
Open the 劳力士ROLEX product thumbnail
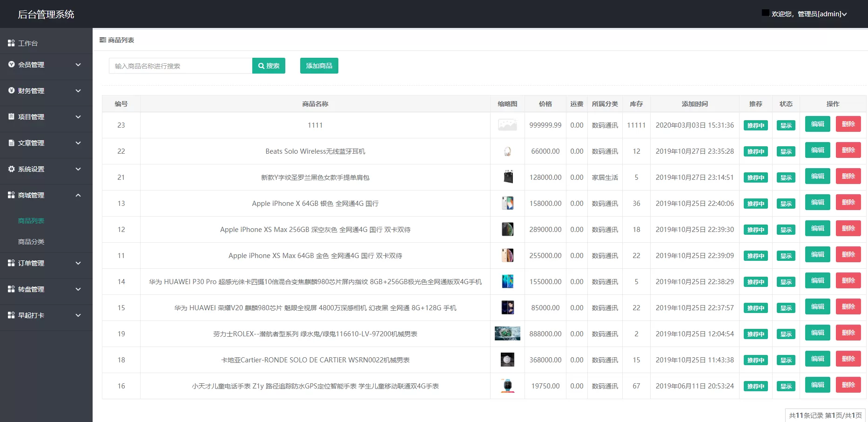pos(507,334)
